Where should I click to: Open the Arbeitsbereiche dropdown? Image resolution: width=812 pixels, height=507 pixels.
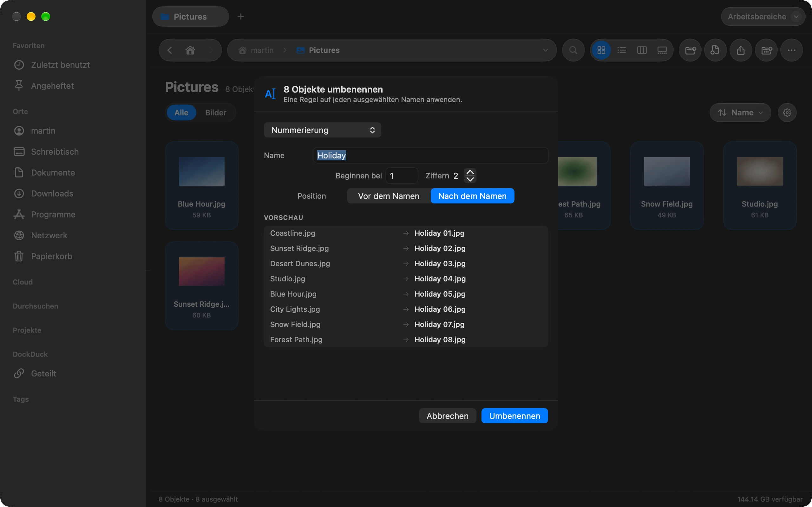[x=763, y=17]
